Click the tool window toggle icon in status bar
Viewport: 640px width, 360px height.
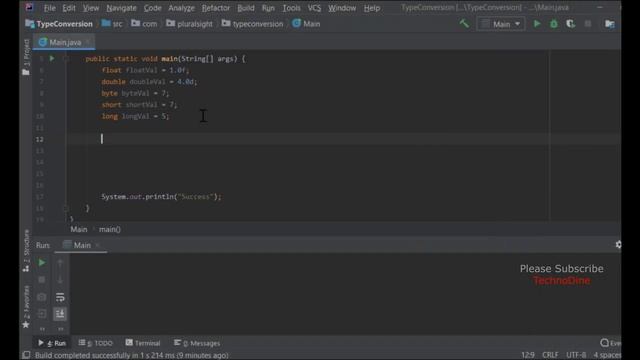(26, 355)
